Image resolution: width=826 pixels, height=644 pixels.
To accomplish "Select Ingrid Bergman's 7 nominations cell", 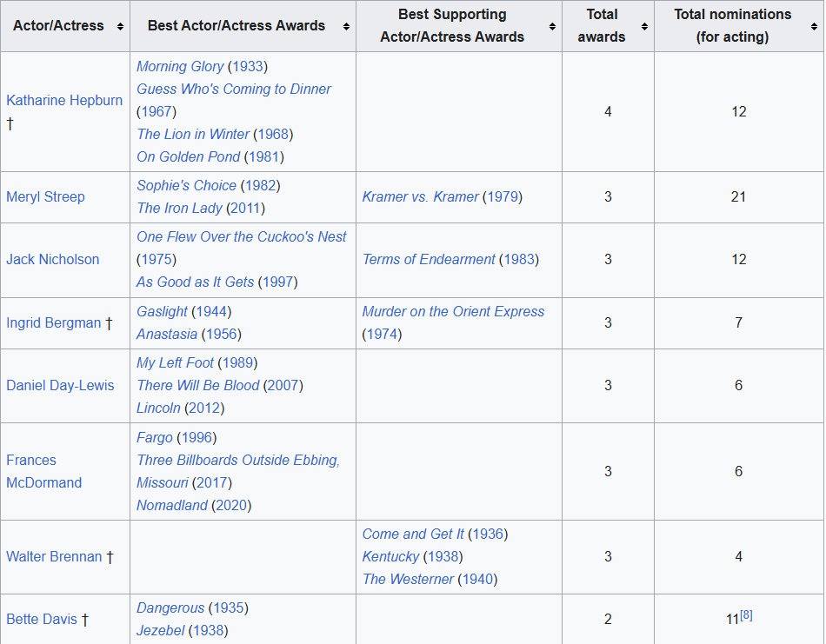I will point(738,322).
